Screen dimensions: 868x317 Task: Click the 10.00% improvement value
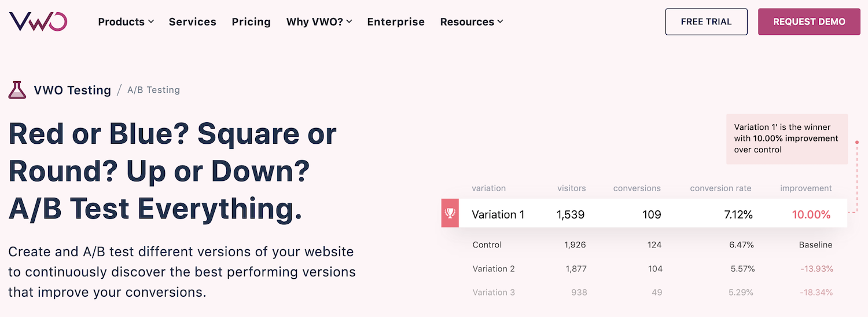[811, 214]
